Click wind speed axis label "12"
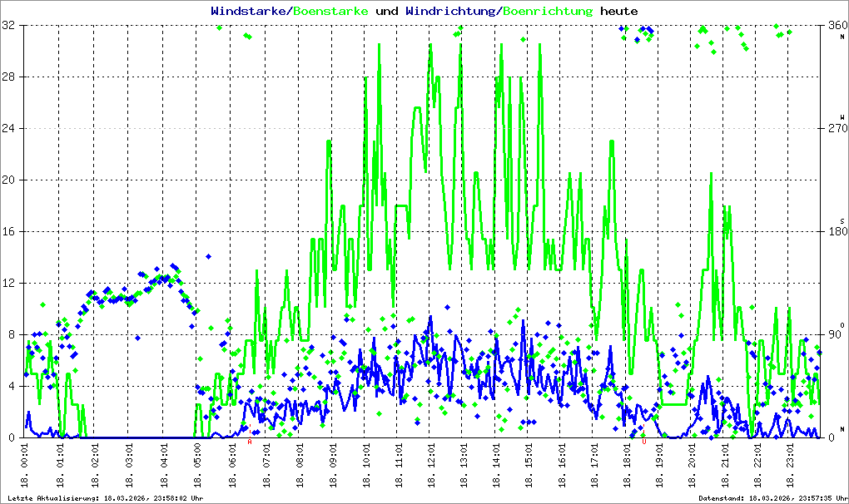 (8, 283)
